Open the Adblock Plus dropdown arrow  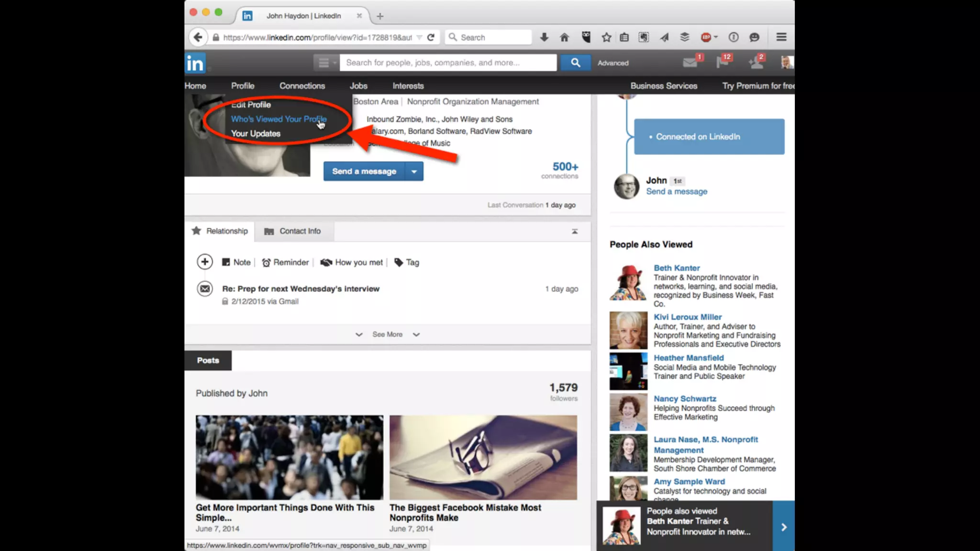click(716, 37)
